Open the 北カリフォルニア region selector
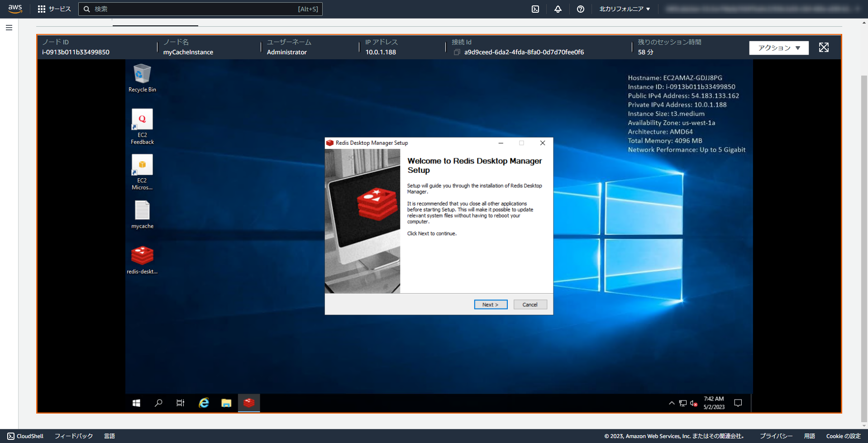 point(624,9)
